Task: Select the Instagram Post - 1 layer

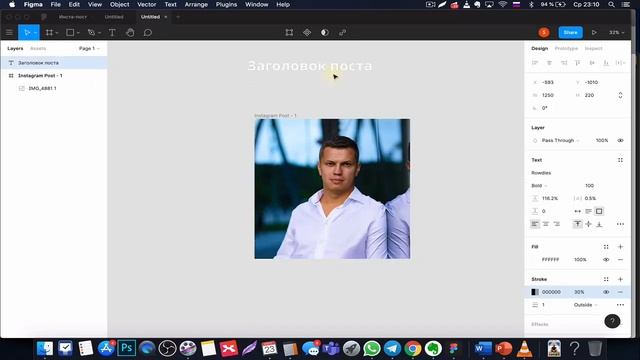Action: (x=53, y=76)
